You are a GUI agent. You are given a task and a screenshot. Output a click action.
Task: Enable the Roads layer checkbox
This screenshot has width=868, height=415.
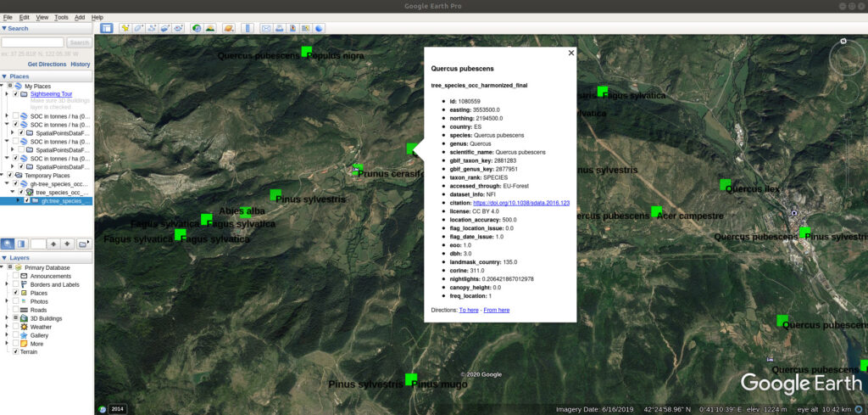point(15,310)
